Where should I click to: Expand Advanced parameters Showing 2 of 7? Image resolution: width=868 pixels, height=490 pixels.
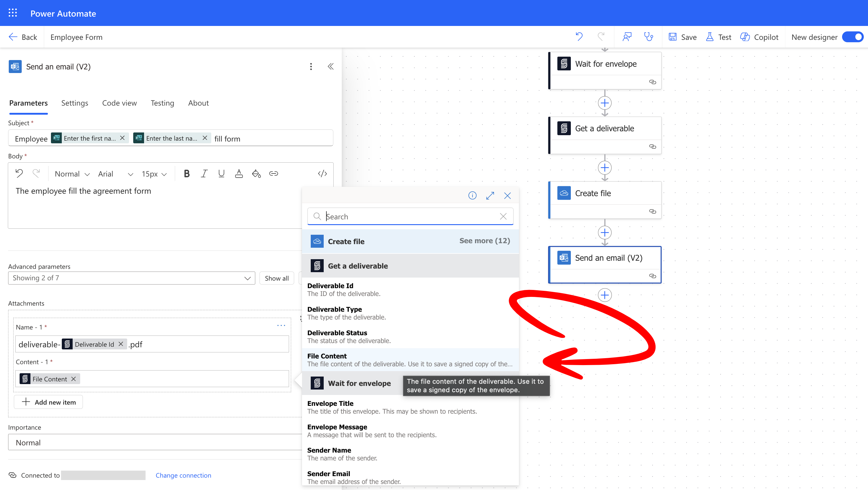131,278
